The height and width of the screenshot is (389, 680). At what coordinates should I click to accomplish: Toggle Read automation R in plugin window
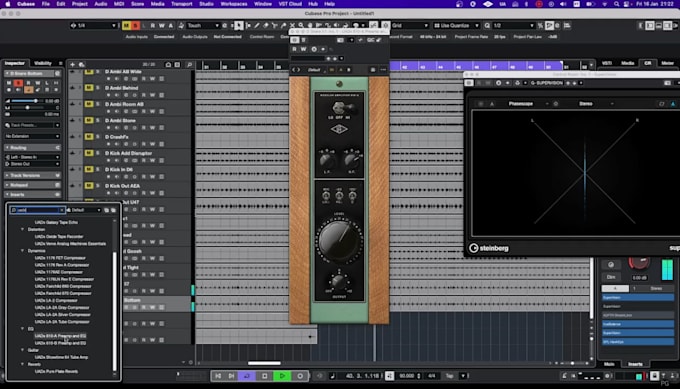coord(294,49)
